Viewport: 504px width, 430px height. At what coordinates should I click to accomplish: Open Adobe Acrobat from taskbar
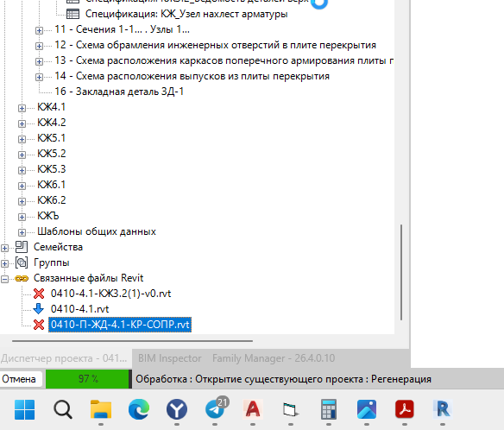tap(405, 409)
